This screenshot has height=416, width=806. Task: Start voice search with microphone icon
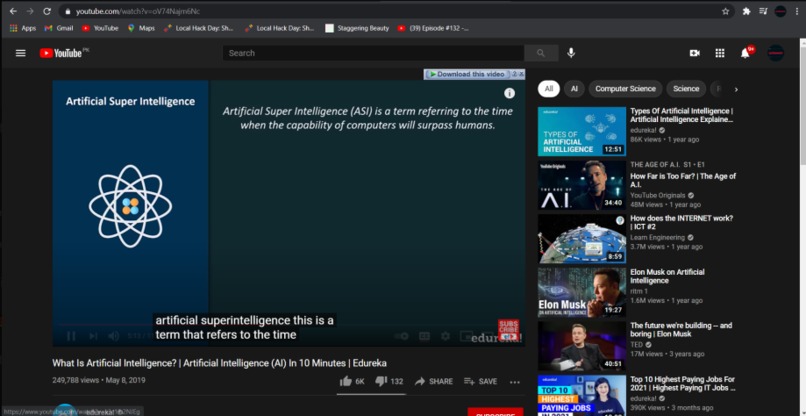pos(571,53)
